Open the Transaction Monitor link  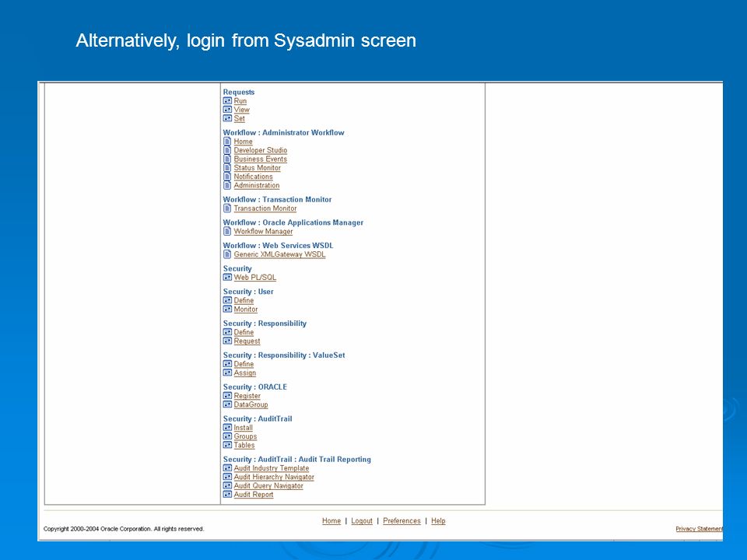[265, 208]
